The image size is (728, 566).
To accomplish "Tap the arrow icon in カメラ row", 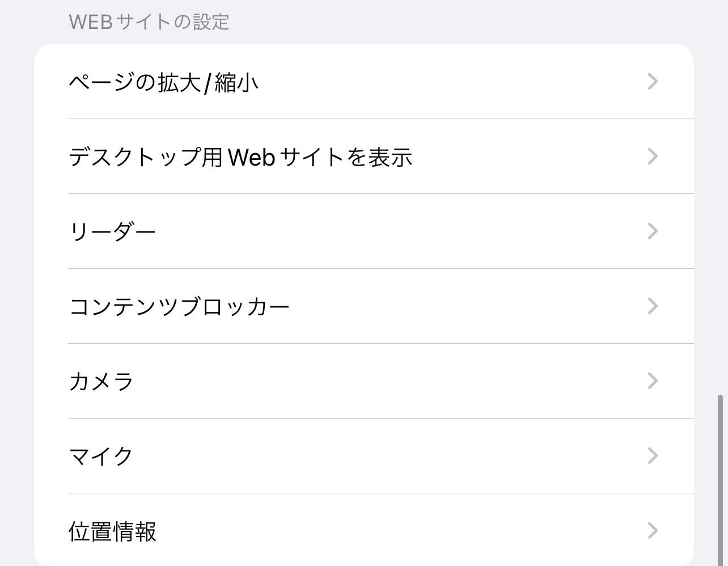I will pyautogui.click(x=653, y=381).
